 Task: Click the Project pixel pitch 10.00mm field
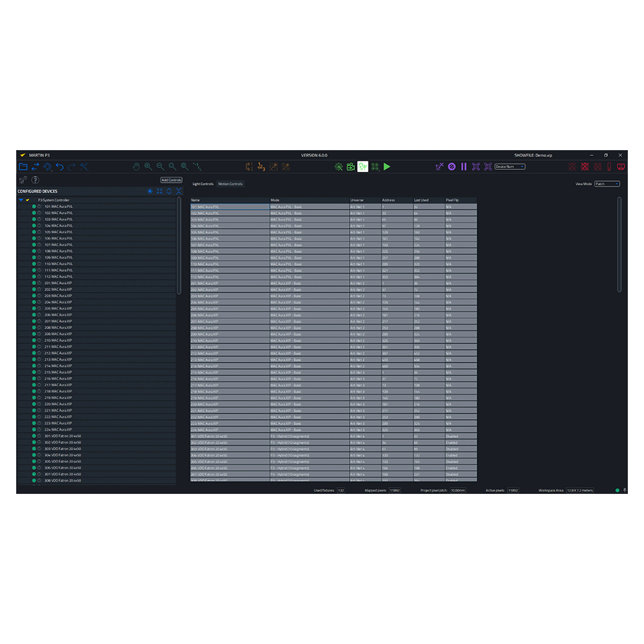457,490
